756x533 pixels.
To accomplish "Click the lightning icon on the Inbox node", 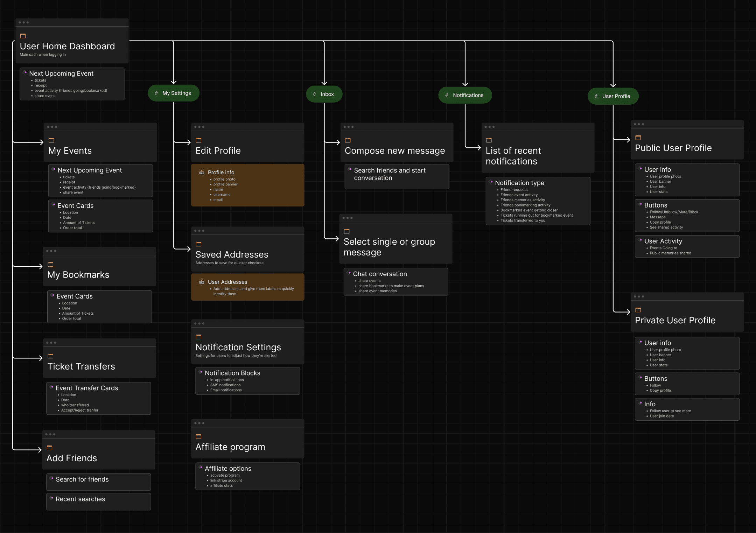I will [x=314, y=94].
